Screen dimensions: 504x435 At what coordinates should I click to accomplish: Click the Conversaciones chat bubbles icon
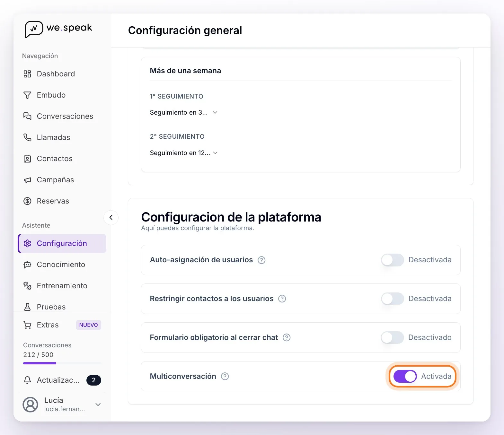[27, 117]
